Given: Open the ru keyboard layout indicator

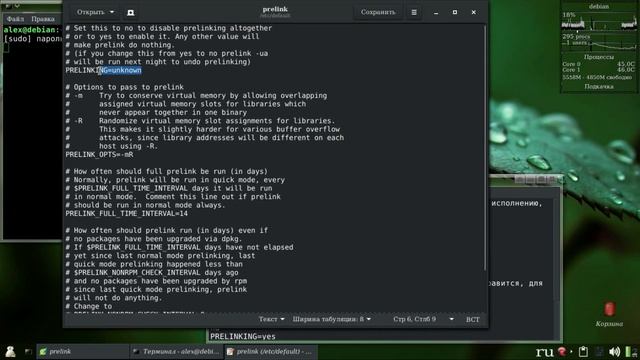Looking at the screenshot, I should click(x=544, y=351).
